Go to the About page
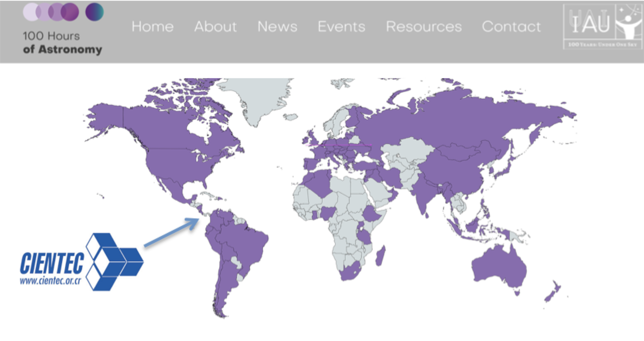 pyautogui.click(x=215, y=26)
